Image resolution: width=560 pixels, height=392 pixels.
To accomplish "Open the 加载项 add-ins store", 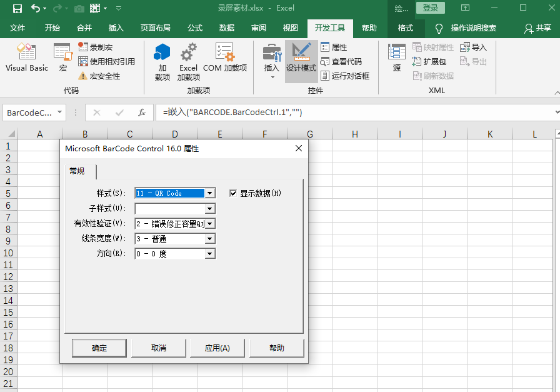I will pos(162,61).
